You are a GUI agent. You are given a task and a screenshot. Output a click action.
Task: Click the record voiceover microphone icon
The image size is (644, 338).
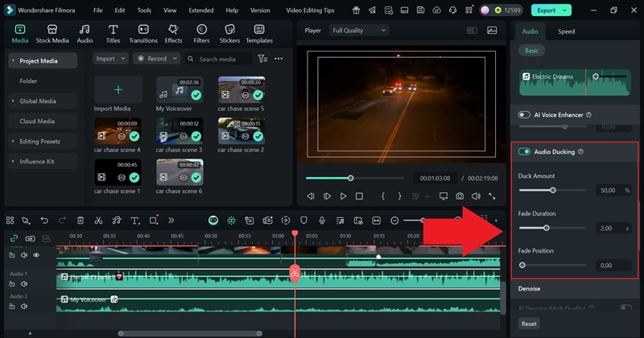[322, 221]
